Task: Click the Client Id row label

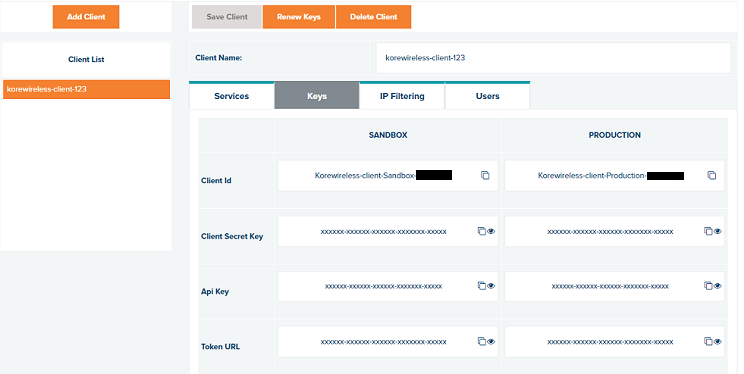Action: 216,180
